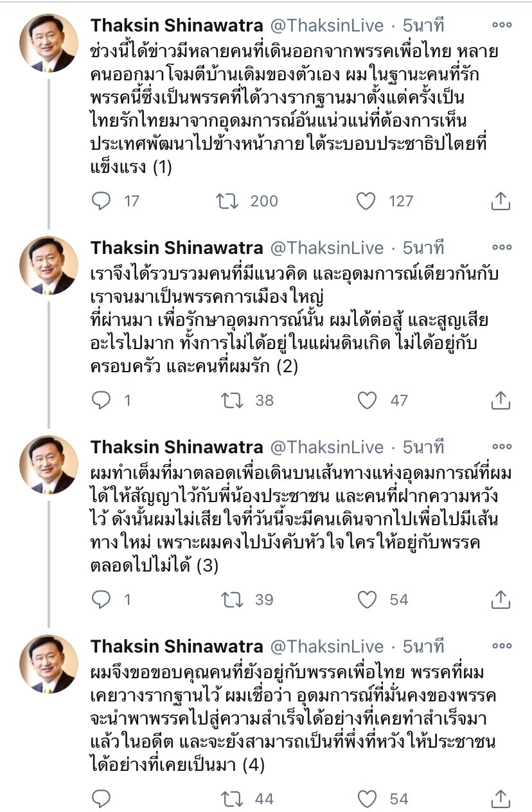Like the third tweet ending in (3)
Image resolution: width=532 pixels, height=812 pixels.
[367, 600]
